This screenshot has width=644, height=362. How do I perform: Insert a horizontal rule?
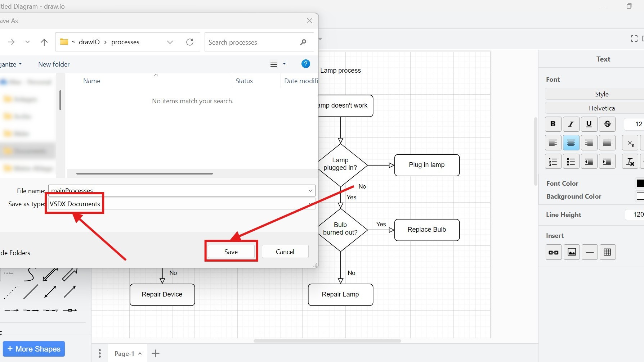pos(590,252)
